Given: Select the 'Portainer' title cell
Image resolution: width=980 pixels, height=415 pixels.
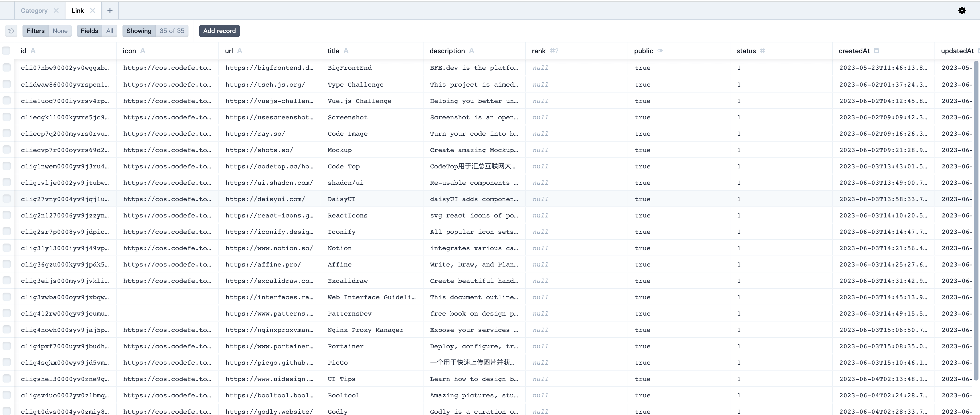Looking at the screenshot, I should point(372,346).
